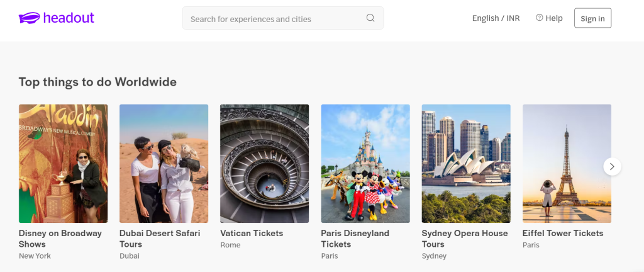The image size is (644, 272).
Task: Click the headout wordmark text
Action: (x=69, y=18)
